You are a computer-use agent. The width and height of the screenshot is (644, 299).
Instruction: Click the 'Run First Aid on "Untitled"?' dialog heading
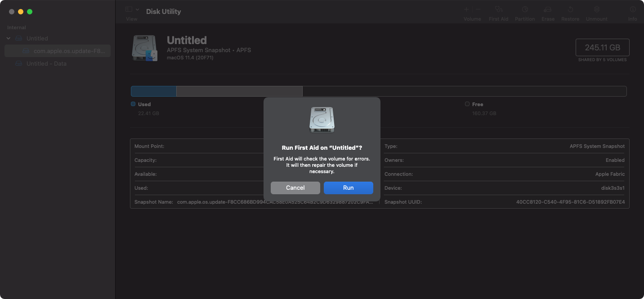[x=322, y=147]
